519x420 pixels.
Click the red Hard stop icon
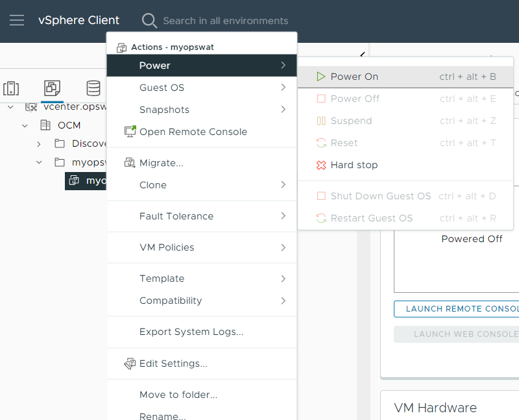coord(321,165)
